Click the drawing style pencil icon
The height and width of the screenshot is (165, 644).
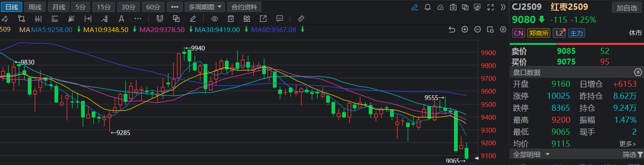click(x=193, y=18)
